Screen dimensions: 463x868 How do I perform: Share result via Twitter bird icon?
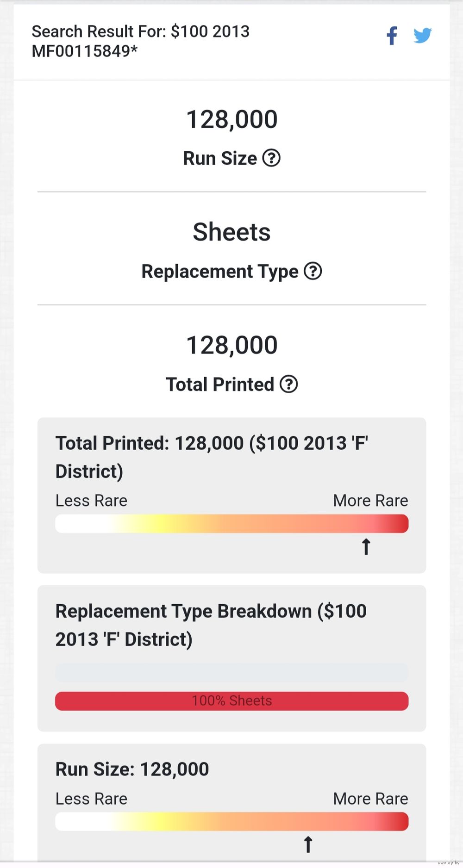pyautogui.click(x=422, y=35)
